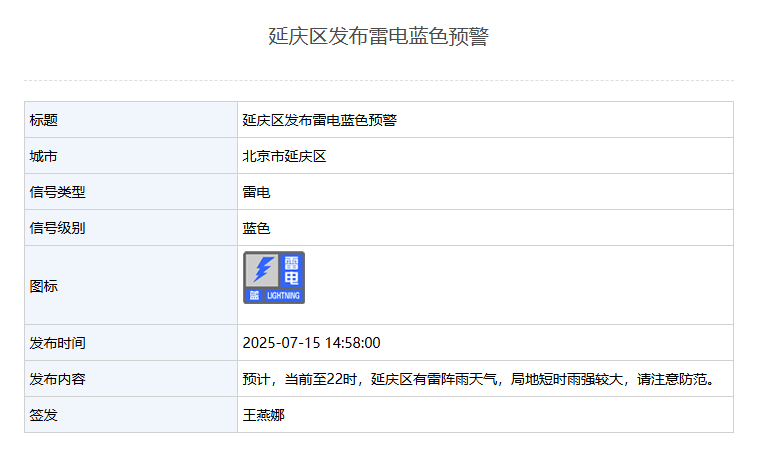Select the 城市 row label
Screen dimensions: 769x459
44,156
